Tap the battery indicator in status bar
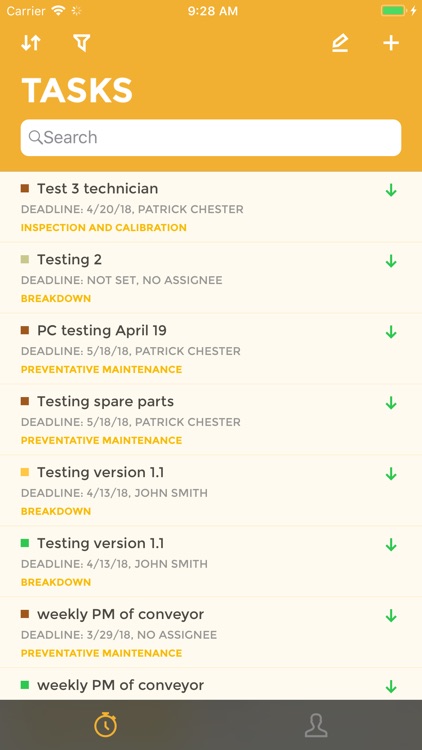 tap(393, 11)
